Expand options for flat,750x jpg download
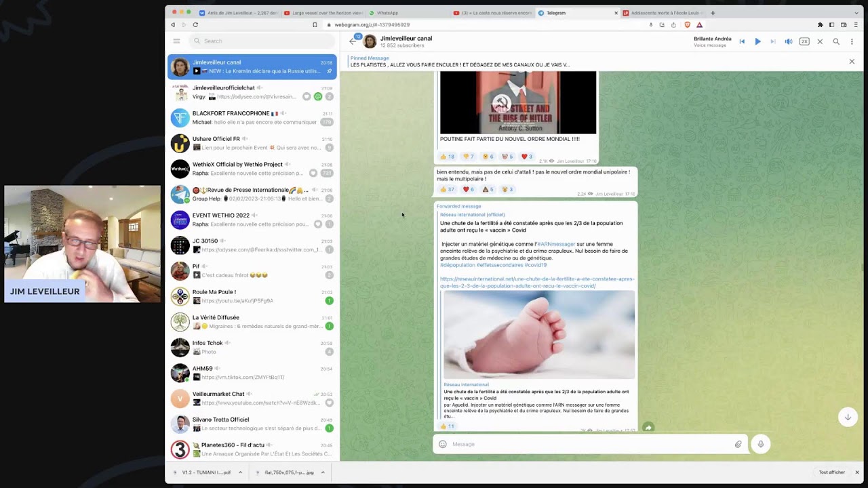868x488 pixels. tap(323, 472)
